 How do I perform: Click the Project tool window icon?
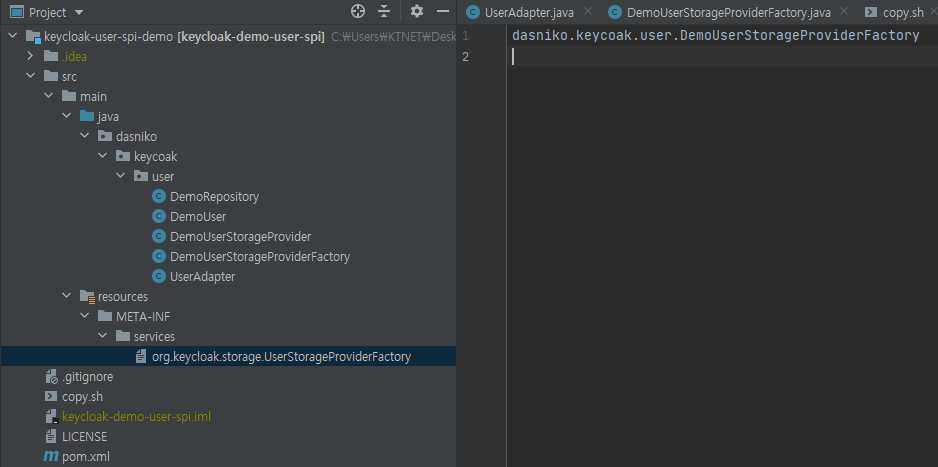coord(17,12)
